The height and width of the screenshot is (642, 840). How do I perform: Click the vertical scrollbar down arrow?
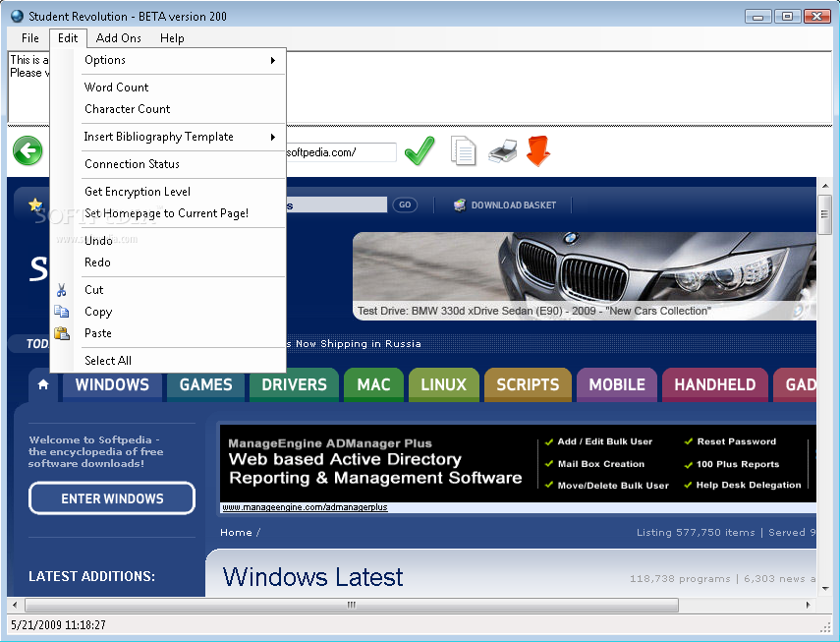pyautogui.click(x=825, y=588)
